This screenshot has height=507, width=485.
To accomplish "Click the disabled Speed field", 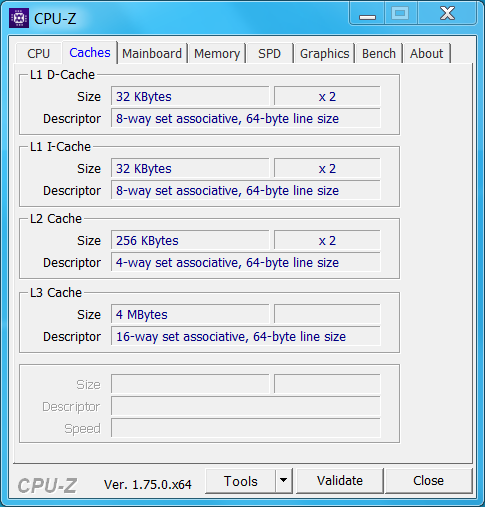I will tap(246, 428).
